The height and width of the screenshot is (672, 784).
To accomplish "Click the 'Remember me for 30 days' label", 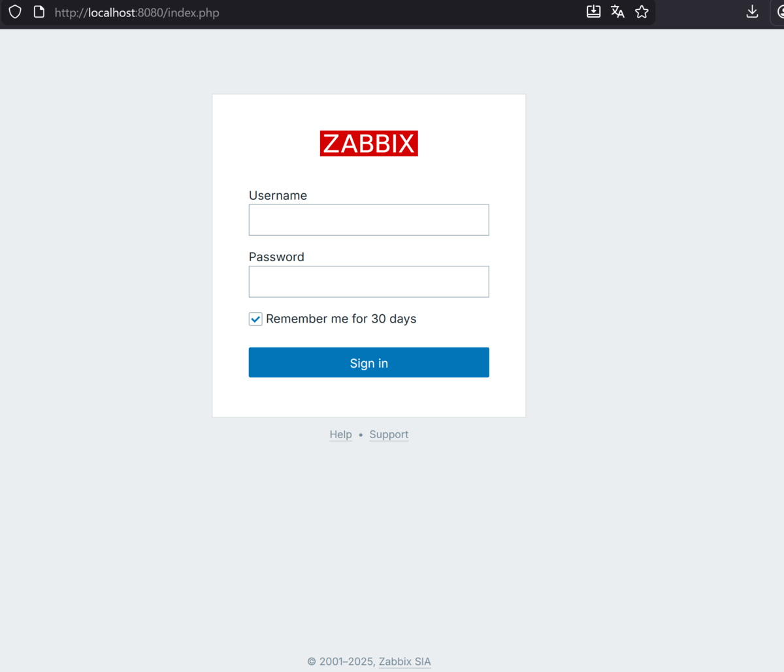I will click(341, 319).
